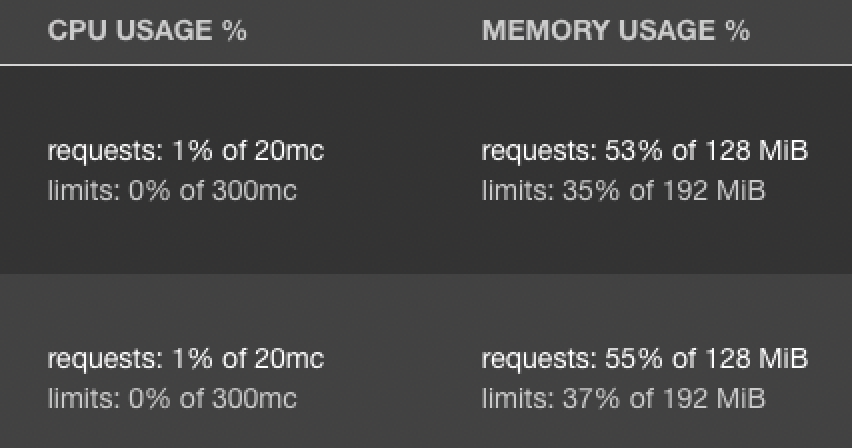Click the word USAGE in the CPU header
The width and height of the screenshot is (852, 448).
pos(164,30)
